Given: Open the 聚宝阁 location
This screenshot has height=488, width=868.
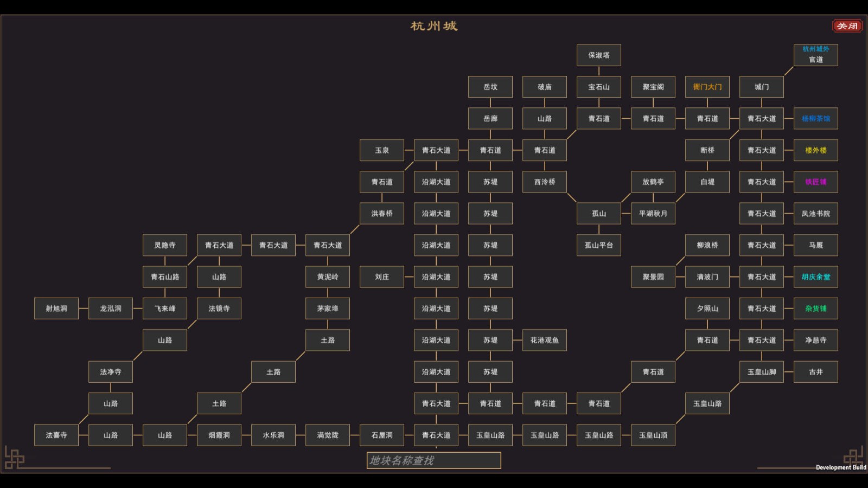Looking at the screenshot, I should pos(653,87).
